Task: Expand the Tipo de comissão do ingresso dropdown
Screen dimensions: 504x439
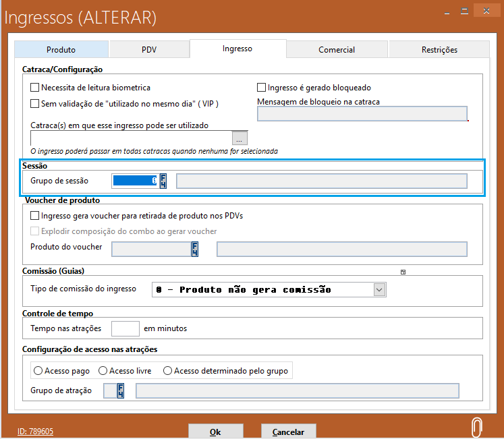Action: click(x=379, y=289)
